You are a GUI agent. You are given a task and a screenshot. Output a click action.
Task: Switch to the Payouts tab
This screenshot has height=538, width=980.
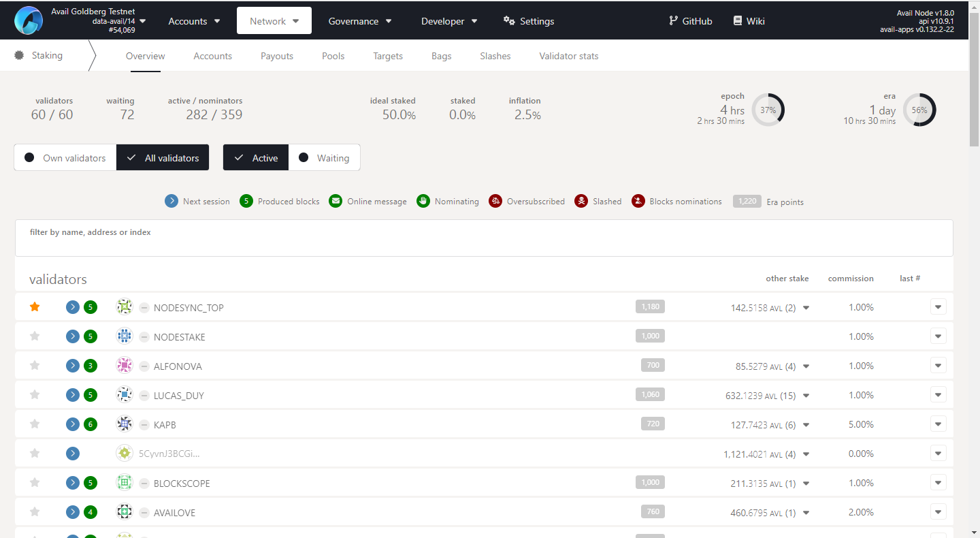coord(277,56)
